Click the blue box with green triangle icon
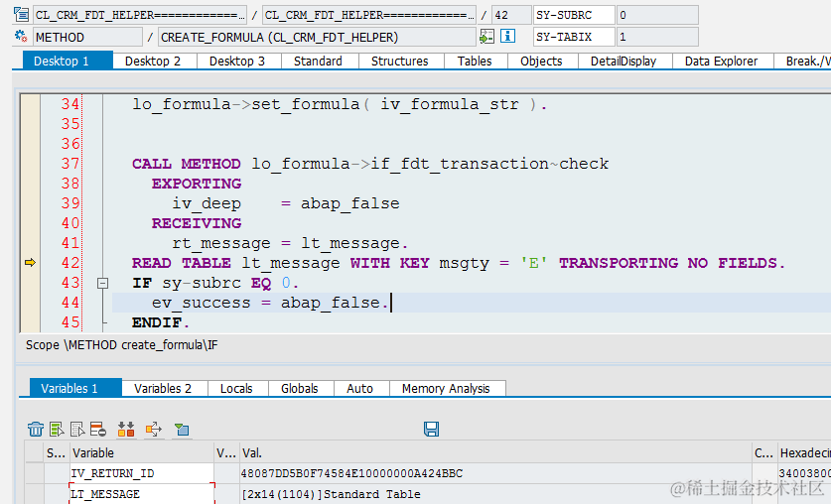Image resolution: width=831 pixels, height=504 pixels. click(x=182, y=429)
